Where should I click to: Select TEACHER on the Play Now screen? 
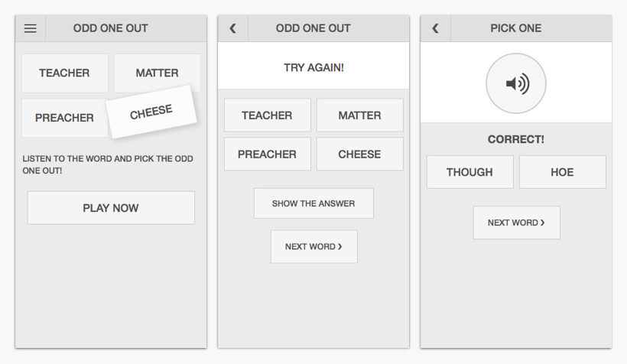click(x=64, y=73)
